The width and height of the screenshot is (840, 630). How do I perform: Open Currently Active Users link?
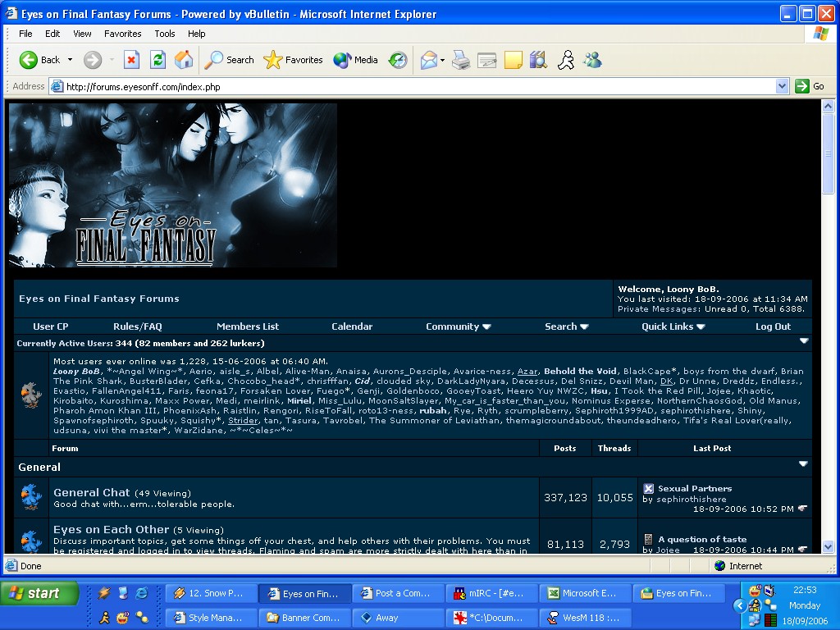click(x=65, y=343)
